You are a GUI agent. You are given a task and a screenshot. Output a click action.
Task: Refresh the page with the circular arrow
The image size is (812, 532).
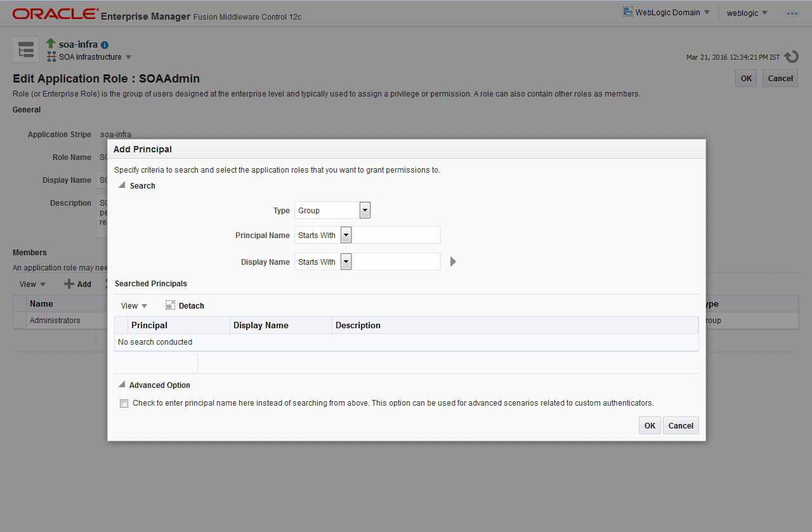(791, 57)
